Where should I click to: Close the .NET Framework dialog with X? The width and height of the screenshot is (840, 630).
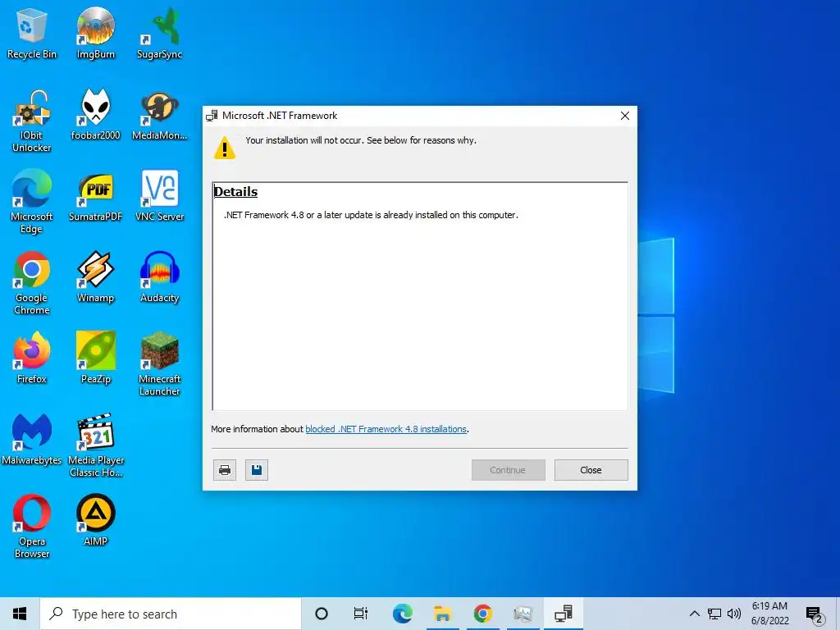click(624, 116)
